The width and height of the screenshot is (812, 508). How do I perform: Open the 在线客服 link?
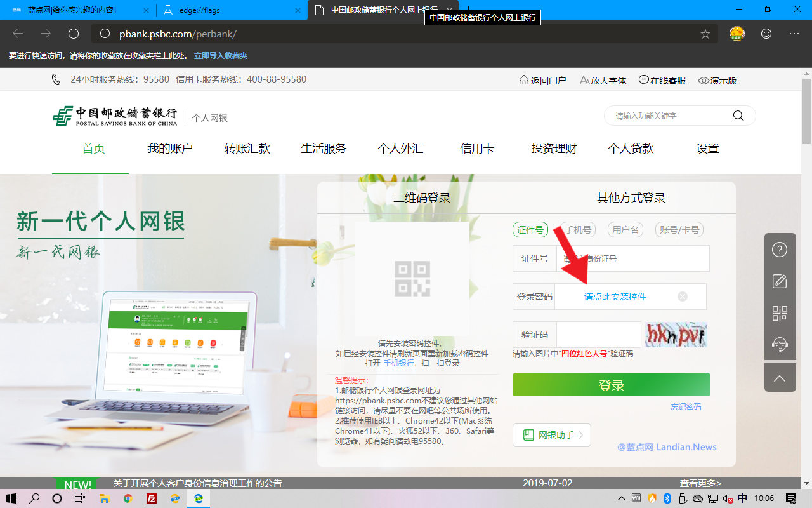(663, 81)
